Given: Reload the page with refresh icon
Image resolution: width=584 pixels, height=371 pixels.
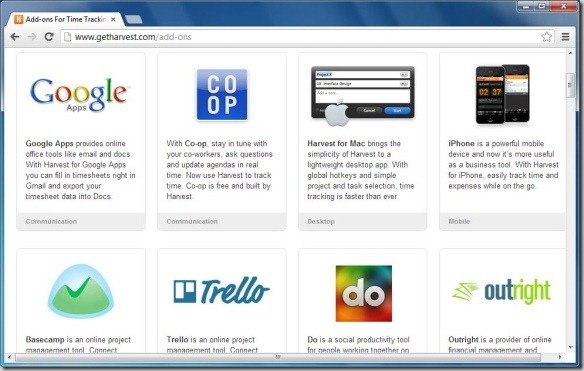Looking at the screenshot, I should coord(49,37).
